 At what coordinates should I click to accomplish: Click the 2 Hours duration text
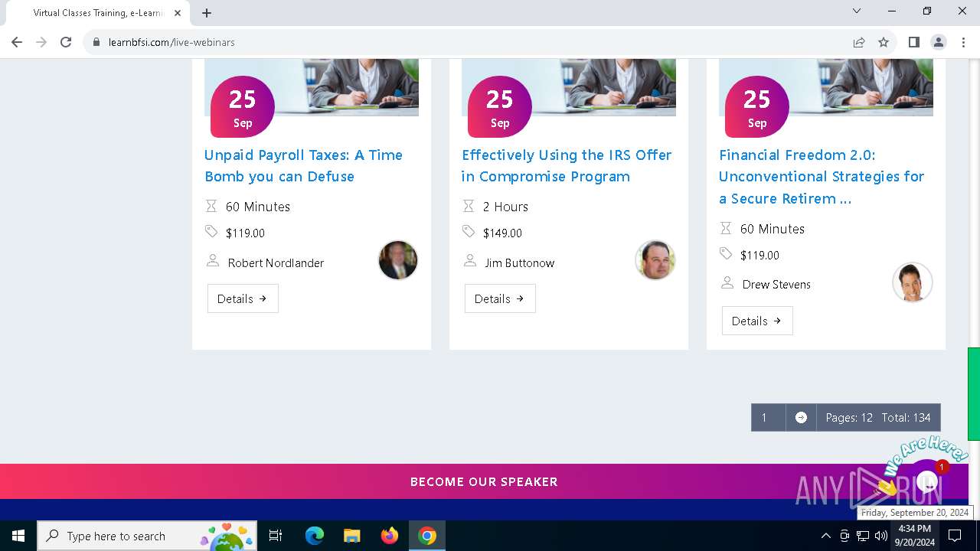[505, 207]
